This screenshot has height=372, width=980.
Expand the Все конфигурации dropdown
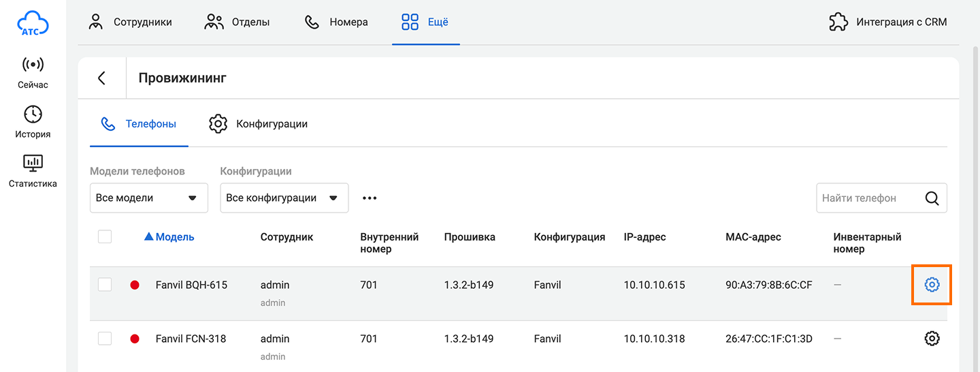284,198
